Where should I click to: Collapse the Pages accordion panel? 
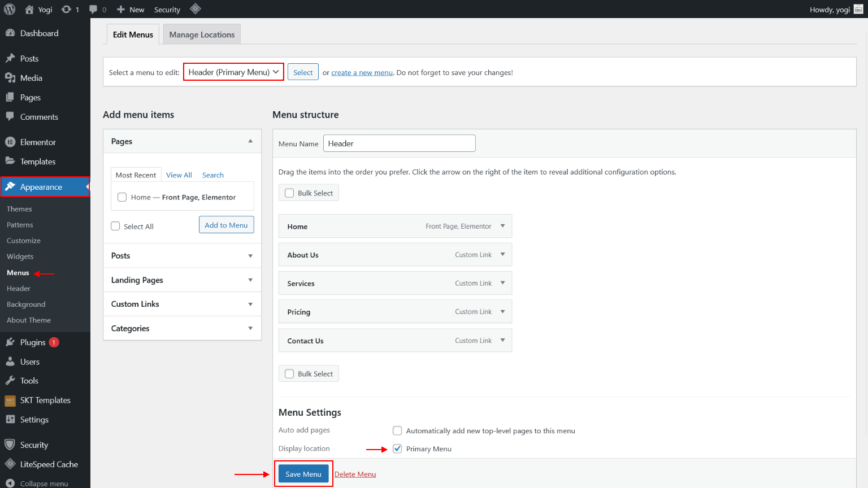[250, 141]
